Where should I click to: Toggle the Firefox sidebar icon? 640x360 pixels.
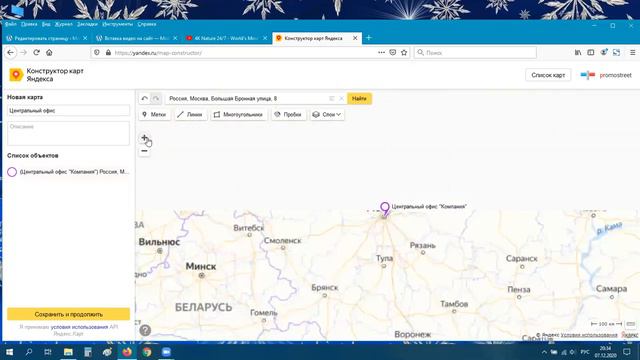click(x=591, y=53)
